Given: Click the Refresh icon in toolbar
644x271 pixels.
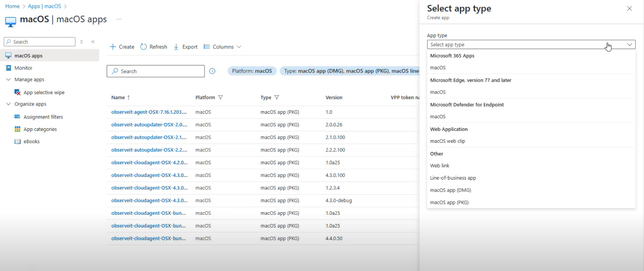Looking at the screenshot, I should pyautogui.click(x=144, y=47).
